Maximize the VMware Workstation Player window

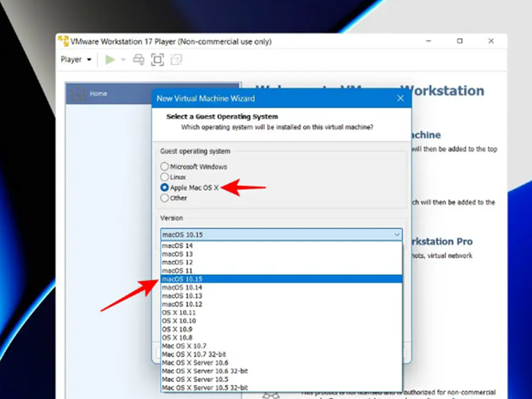(x=460, y=41)
